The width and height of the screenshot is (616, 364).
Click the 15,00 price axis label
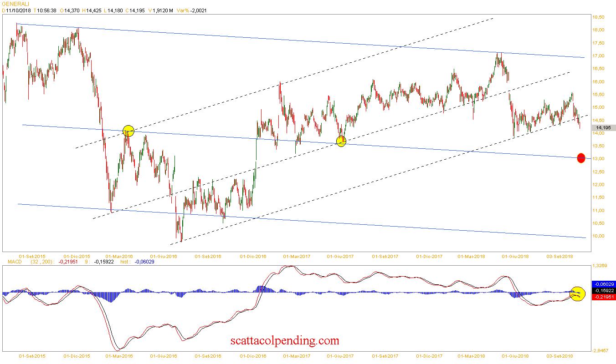[598, 107]
